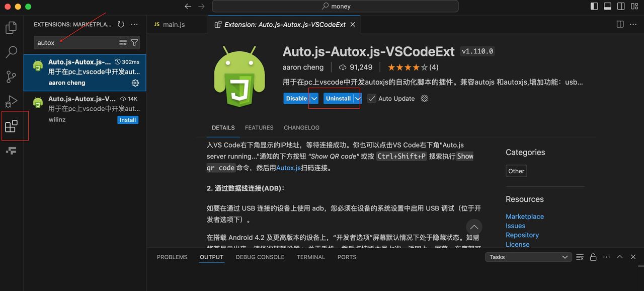Open the FEATURES tab
This screenshot has width=644, height=291.
[259, 128]
